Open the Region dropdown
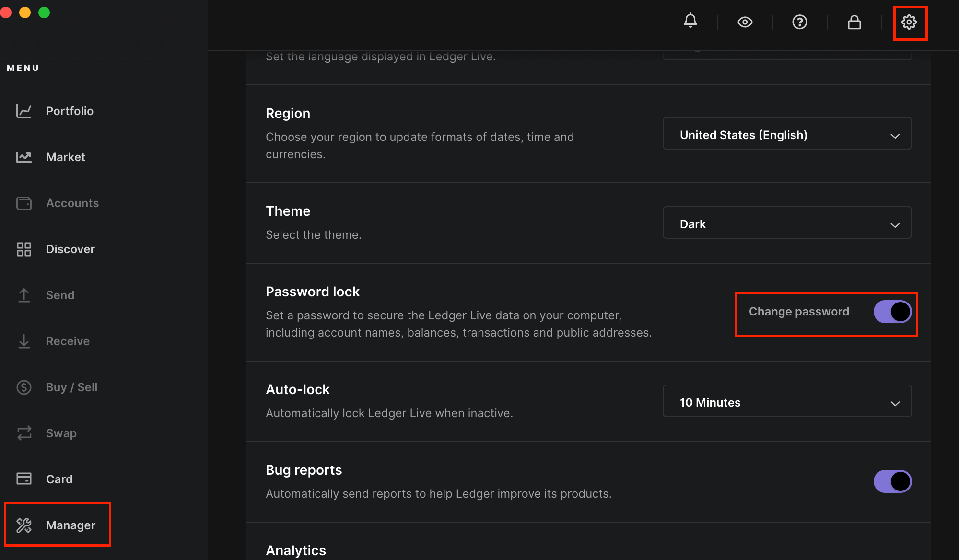 point(786,134)
